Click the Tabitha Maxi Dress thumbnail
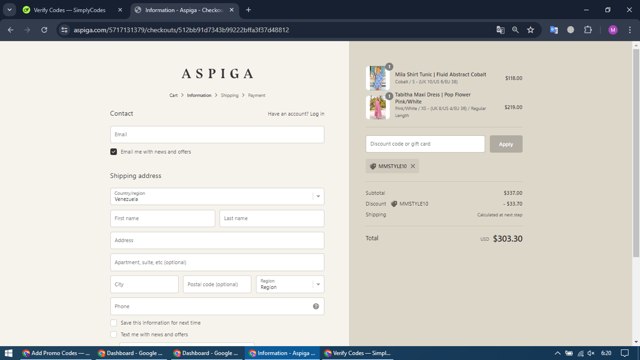This screenshot has height=360, width=640. coord(378,107)
